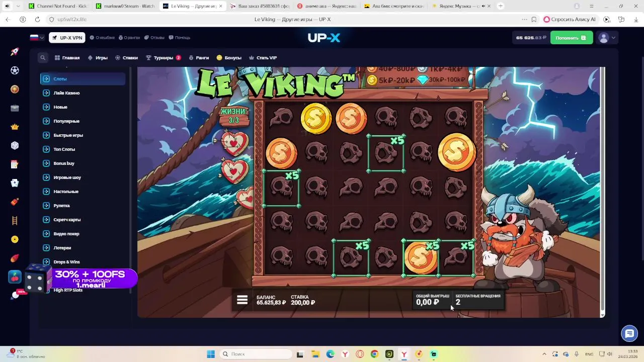Select Популярные category
Image resolution: width=644 pixels, height=362 pixels.
coord(83,121)
